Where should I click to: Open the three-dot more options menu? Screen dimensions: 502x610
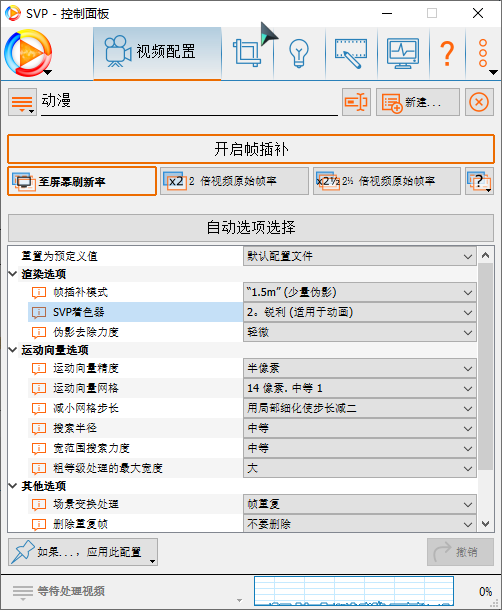click(483, 53)
